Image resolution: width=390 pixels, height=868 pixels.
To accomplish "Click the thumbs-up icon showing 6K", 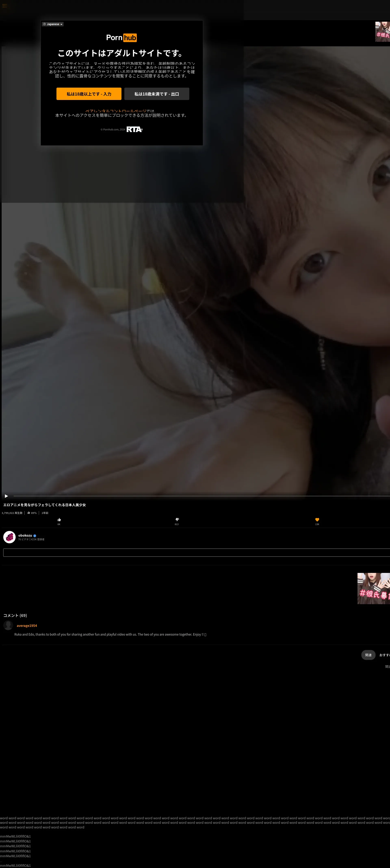I will click(x=59, y=520).
